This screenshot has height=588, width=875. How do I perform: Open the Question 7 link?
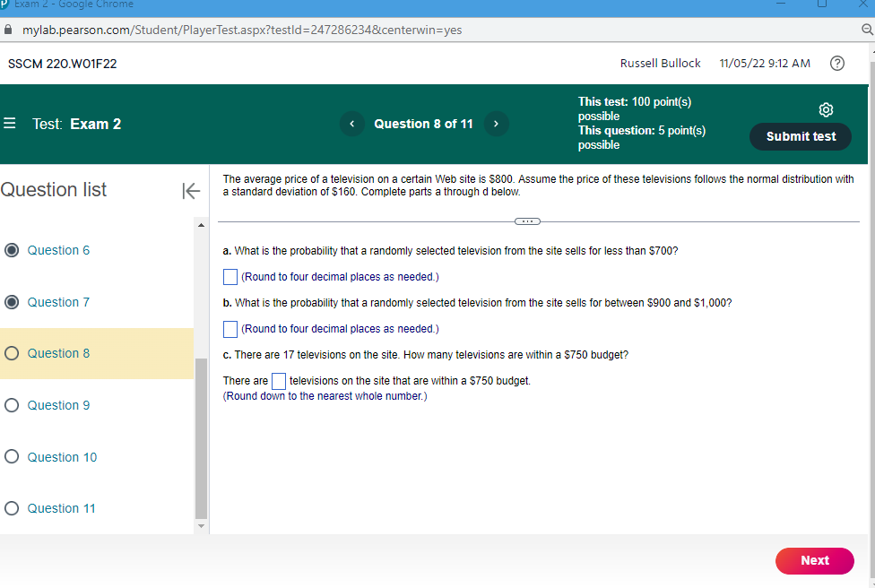[58, 302]
